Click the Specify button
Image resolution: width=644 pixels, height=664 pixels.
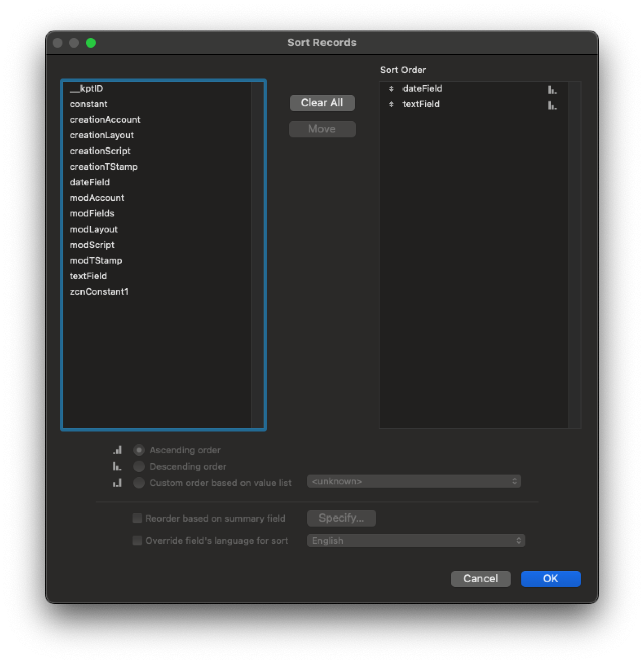point(342,518)
